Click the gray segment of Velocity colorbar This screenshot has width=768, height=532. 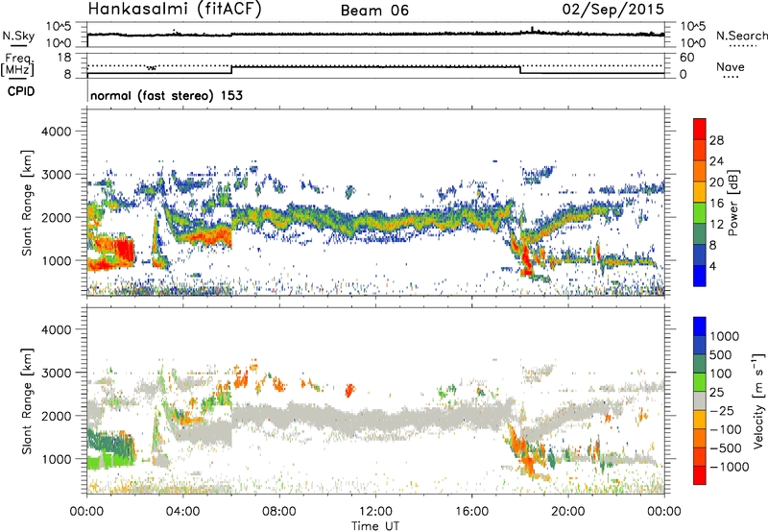coord(700,400)
